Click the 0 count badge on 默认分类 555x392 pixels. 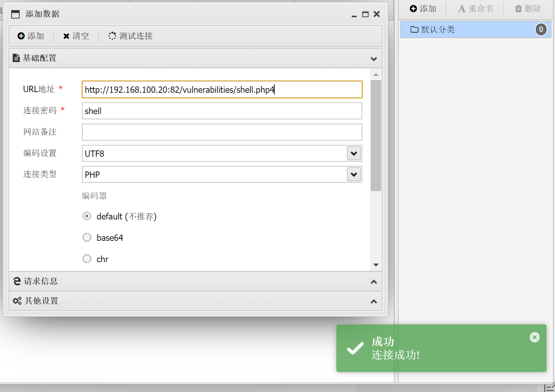[x=541, y=29]
